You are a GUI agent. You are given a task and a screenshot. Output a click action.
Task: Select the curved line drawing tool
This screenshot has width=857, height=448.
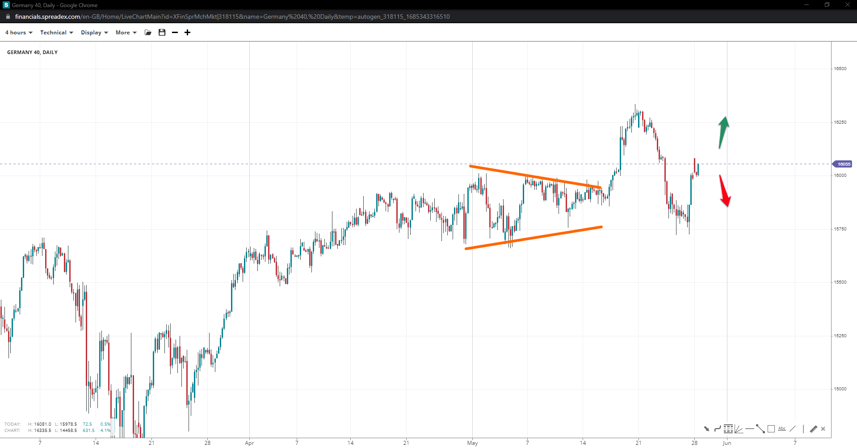[x=717, y=429]
